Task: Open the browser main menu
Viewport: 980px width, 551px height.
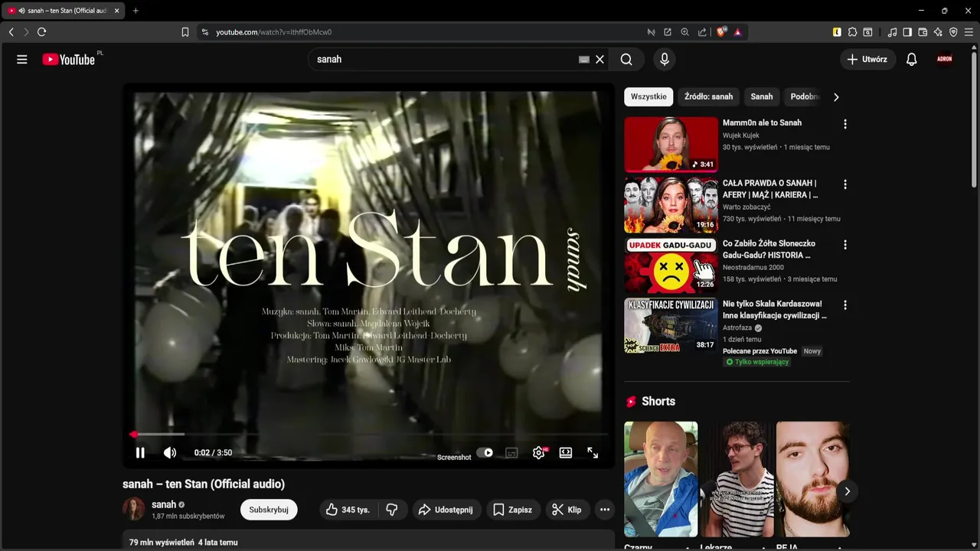Action: tap(969, 32)
